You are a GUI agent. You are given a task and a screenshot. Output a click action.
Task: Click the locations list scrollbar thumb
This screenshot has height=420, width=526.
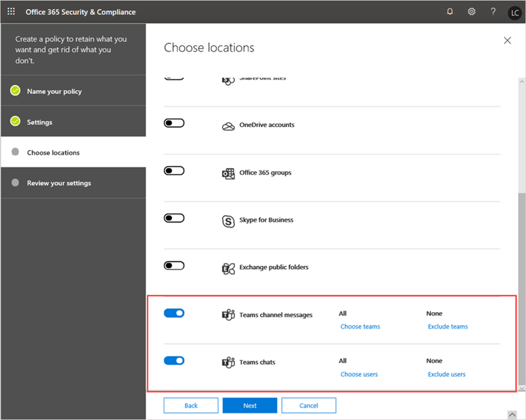(x=522, y=288)
